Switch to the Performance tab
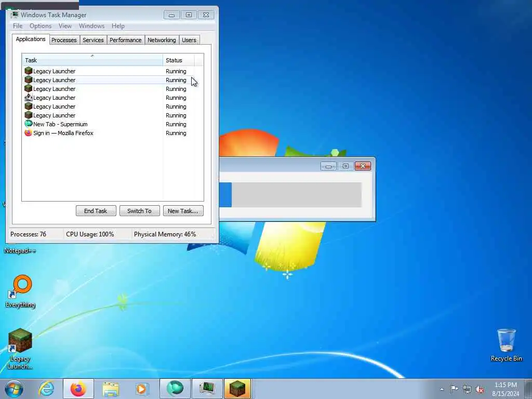The image size is (532, 399). coord(125,40)
